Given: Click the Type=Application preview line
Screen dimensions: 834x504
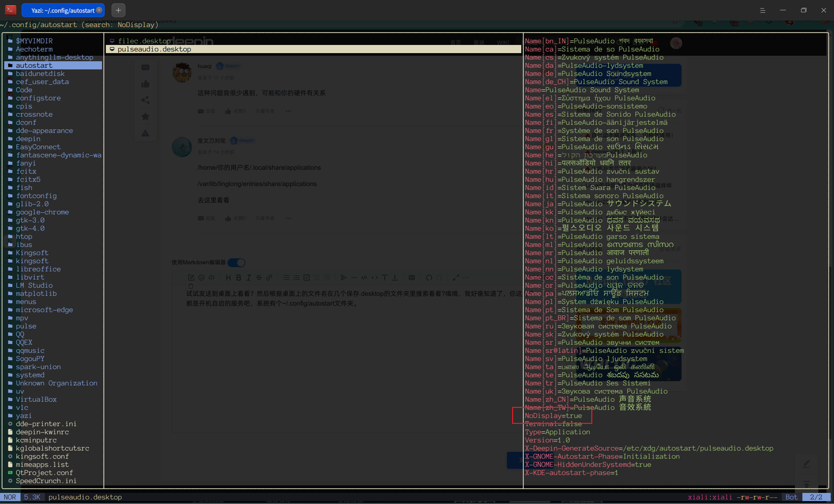Looking at the screenshot, I should click(x=557, y=432).
